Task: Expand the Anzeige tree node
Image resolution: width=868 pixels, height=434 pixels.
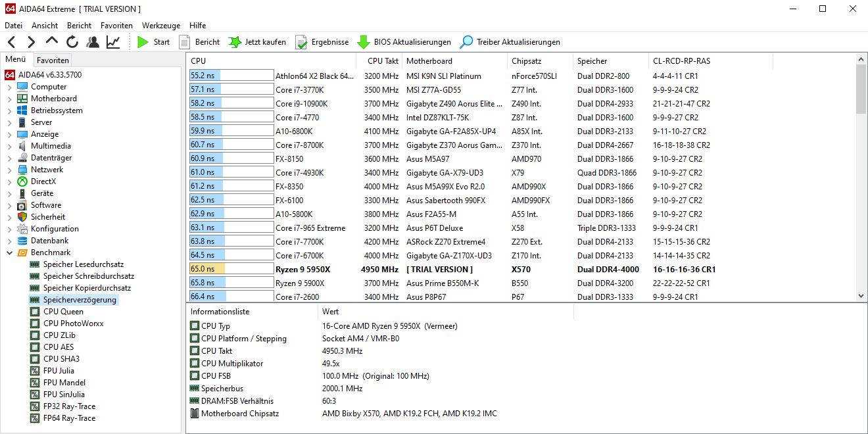Action: pos(9,134)
